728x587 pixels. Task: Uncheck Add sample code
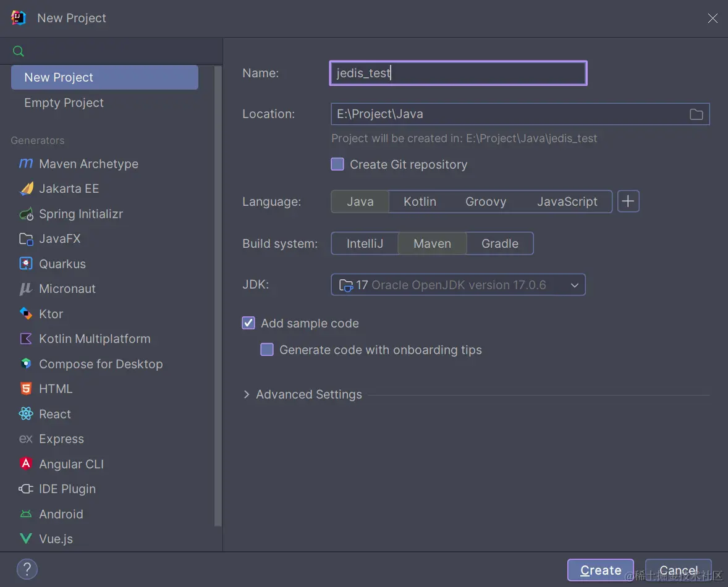(248, 323)
